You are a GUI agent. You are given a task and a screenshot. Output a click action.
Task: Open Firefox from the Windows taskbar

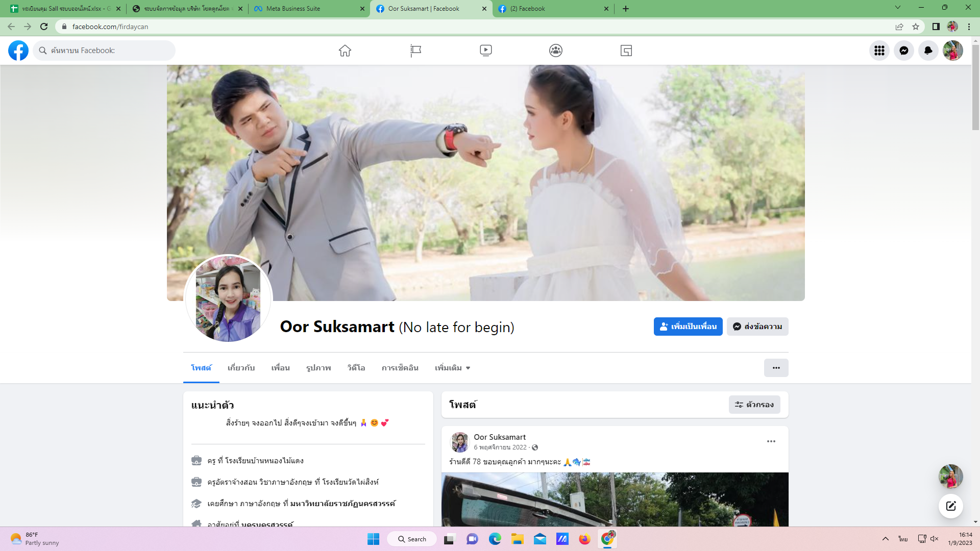tap(584, 539)
